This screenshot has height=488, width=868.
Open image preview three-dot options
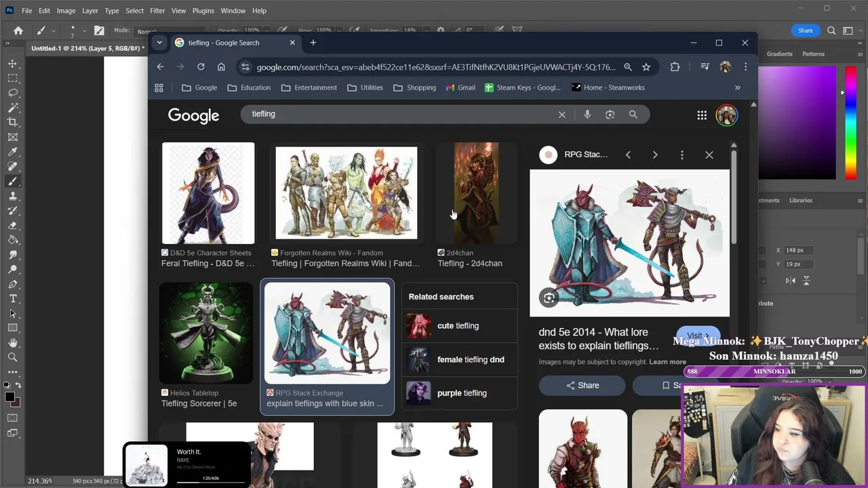682,155
